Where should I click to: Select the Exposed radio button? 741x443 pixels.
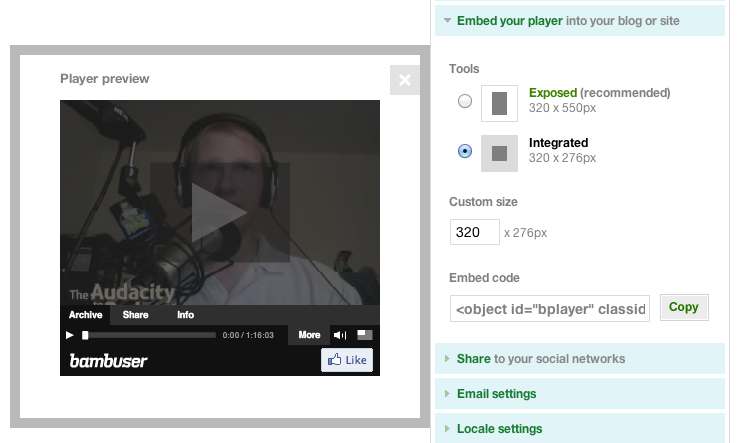click(x=464, y=101)
